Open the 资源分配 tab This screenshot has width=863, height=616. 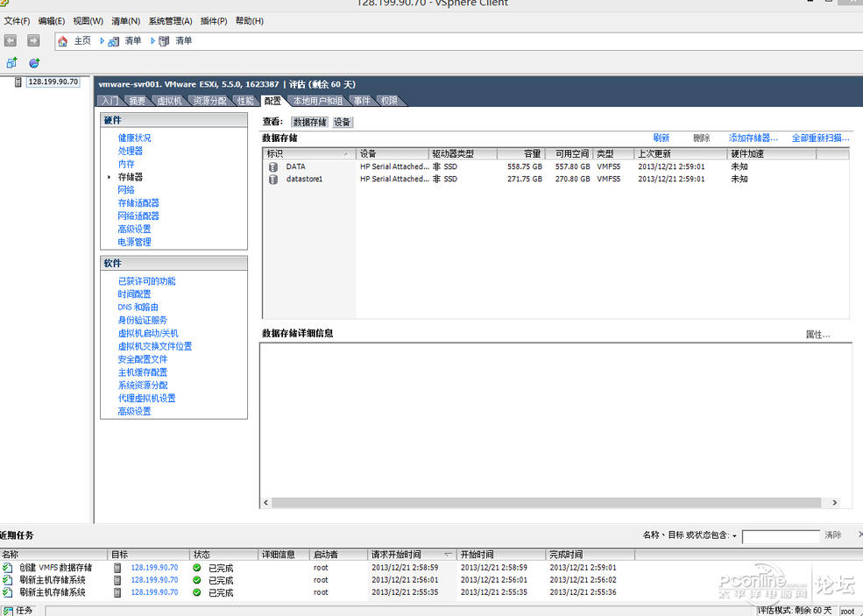click(209, 101)
